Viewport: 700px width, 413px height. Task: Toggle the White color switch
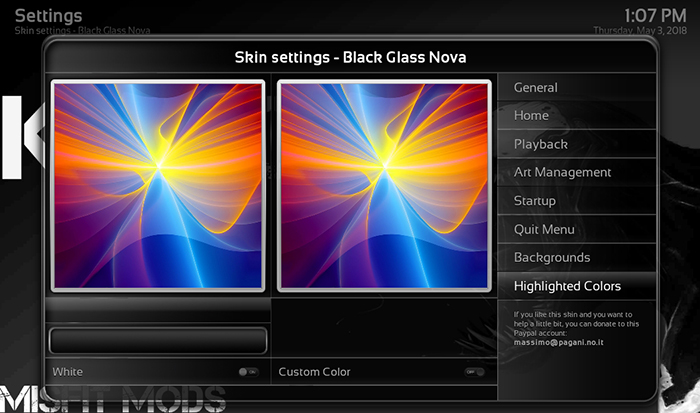248,372
